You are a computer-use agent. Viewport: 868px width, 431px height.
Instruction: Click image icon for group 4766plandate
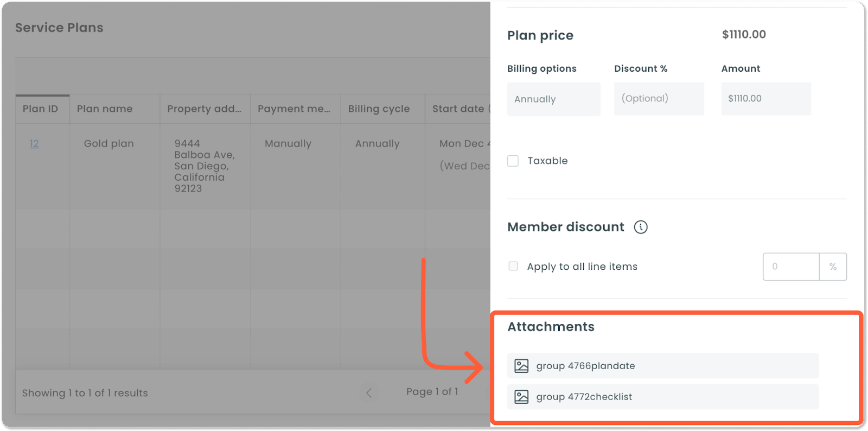[521, 366]
